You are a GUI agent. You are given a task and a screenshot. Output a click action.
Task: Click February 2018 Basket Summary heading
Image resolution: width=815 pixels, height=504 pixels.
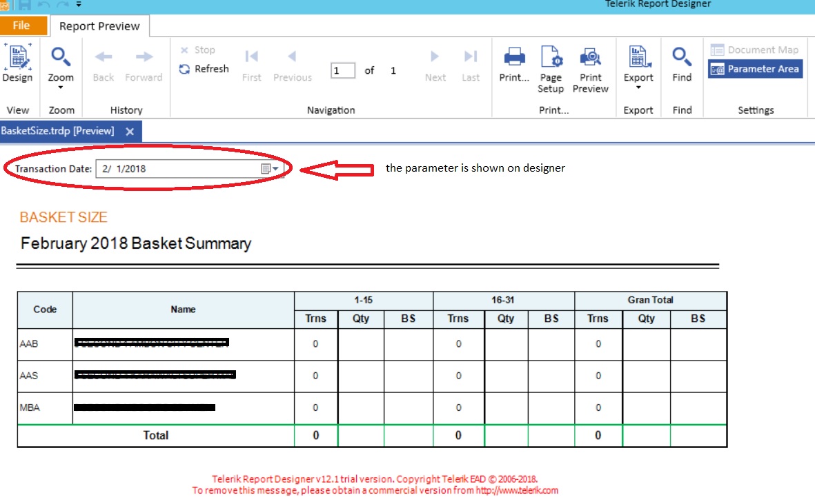[136, 243]
